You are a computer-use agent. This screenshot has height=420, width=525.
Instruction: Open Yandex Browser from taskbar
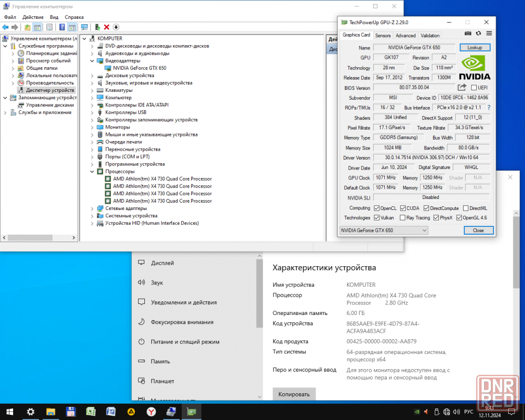tap(151, 412)
